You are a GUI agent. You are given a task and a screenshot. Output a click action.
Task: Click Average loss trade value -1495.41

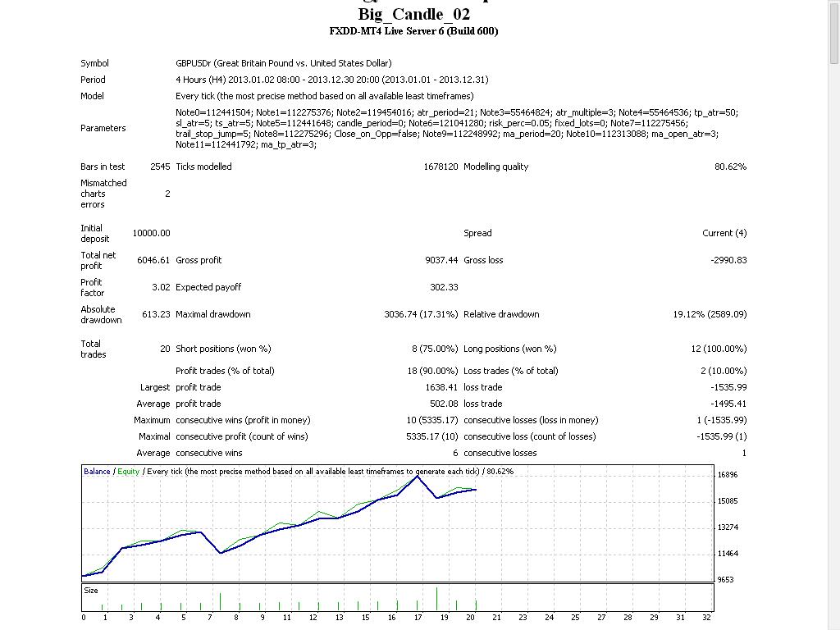pos(728,404)
